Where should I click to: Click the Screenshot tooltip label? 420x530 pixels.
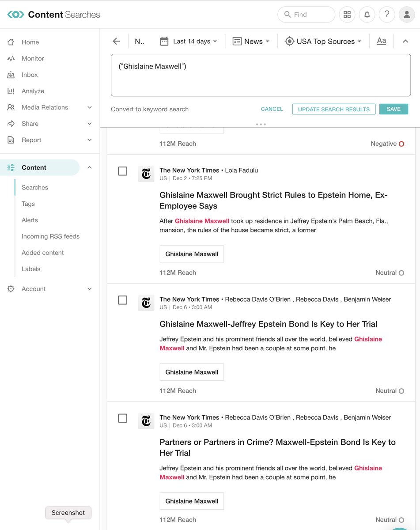(68, 512)
